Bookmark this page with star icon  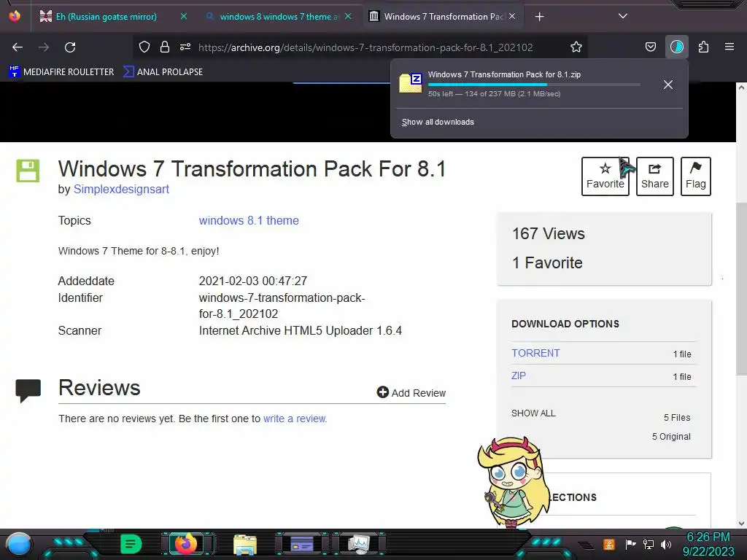[576, 47]
